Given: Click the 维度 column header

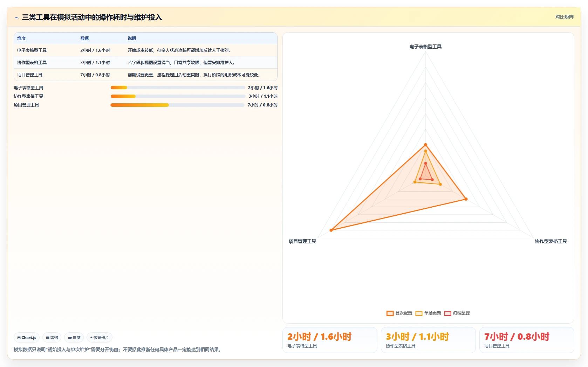Looking at the screenshot, I should (21, 39).
